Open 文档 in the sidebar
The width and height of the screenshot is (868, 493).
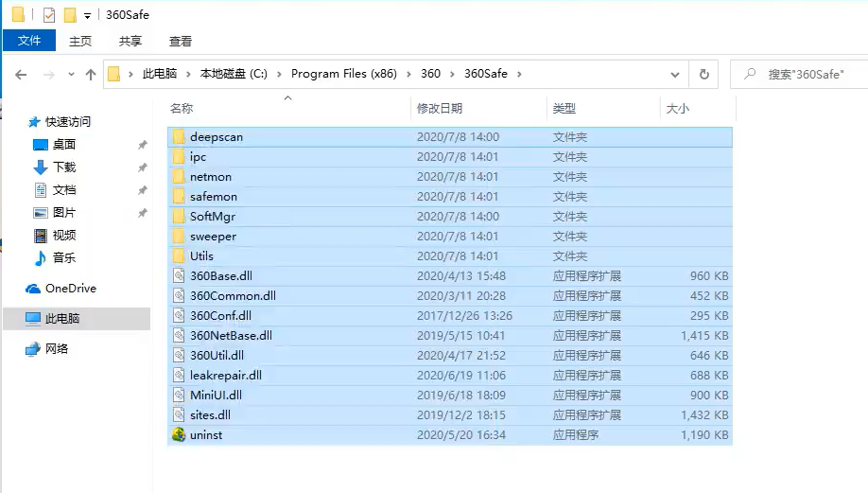tap(63, 190)
